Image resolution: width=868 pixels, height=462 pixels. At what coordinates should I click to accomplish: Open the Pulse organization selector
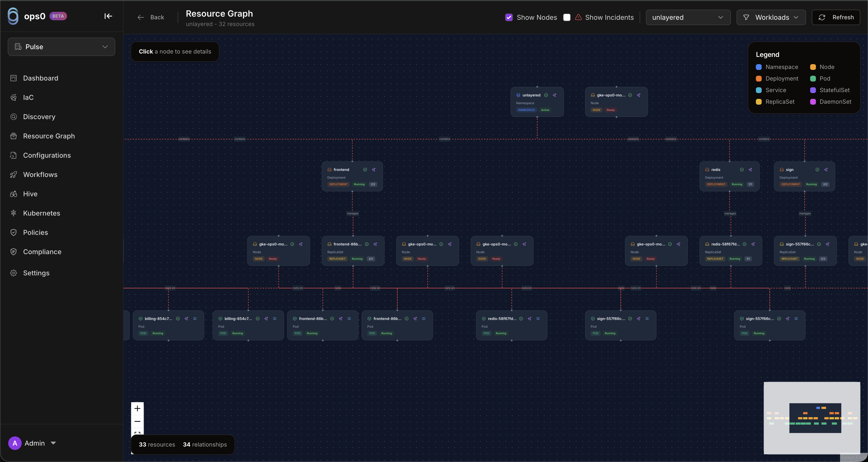(61, 47)
